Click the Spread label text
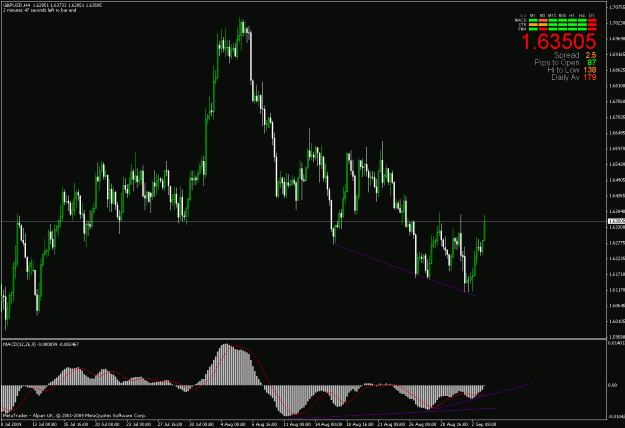Viewport: 625px width, 428px height. [566, 55]
